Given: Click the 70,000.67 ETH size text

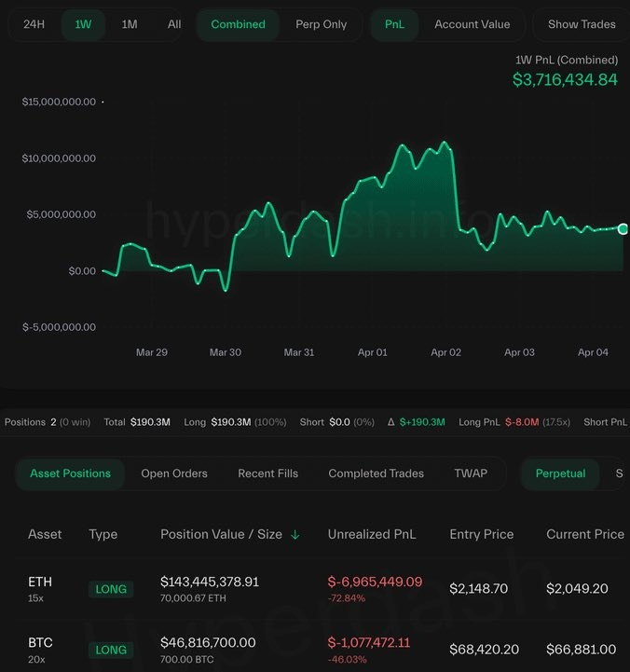Looking at the screenshot, I should pos(193,597).
